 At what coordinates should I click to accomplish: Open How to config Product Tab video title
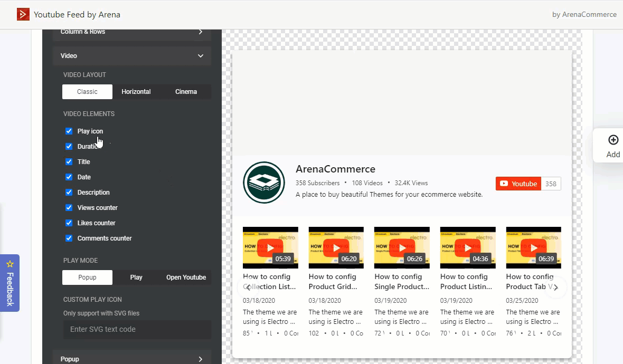[x=530, y=281]
